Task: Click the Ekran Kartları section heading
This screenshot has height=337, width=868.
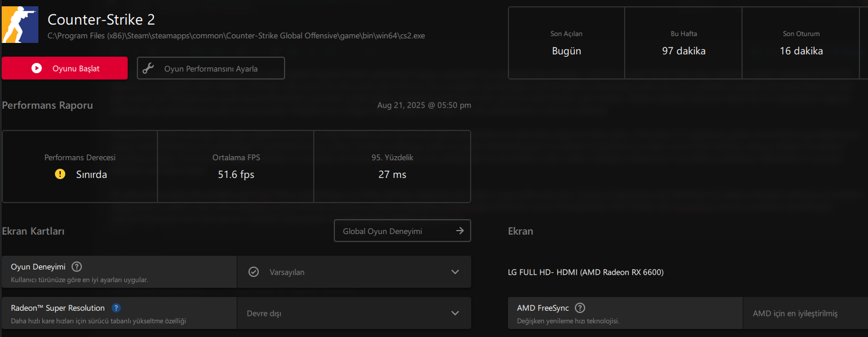Action: pyautogui.click(x=33, y=231)
